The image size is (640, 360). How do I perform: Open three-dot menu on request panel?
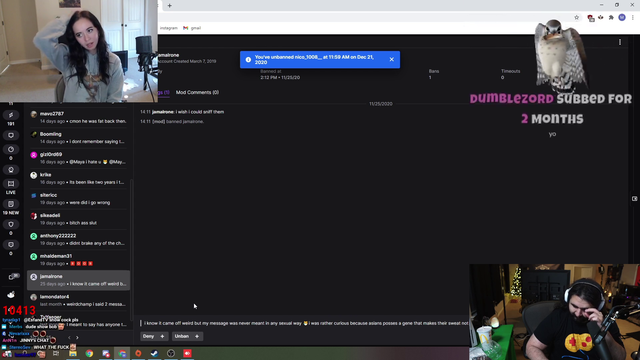coord(620,42)
